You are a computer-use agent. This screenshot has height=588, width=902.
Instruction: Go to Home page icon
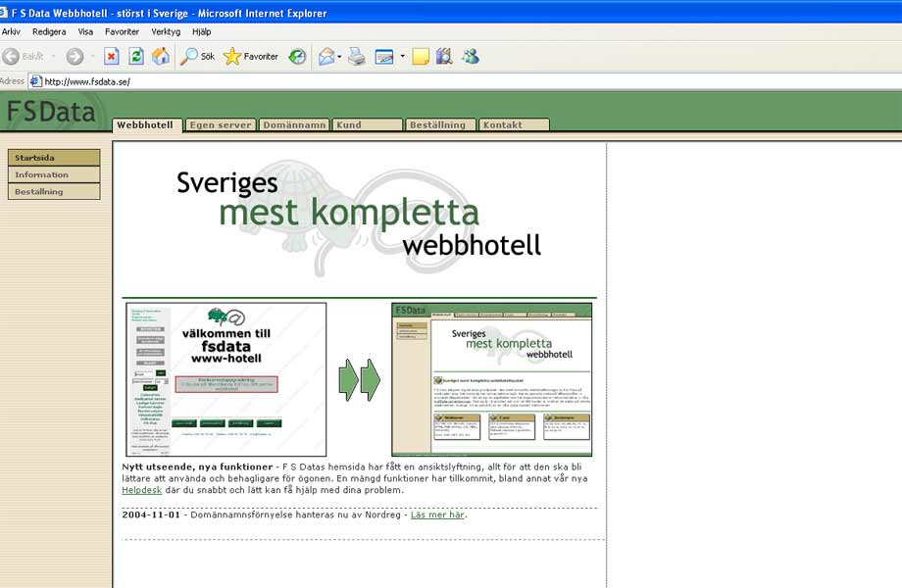pyautogui.click(x=161, y=56)
